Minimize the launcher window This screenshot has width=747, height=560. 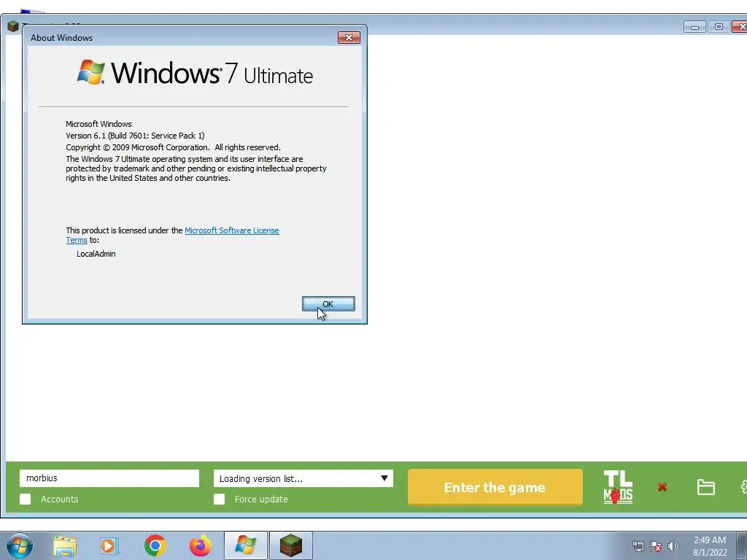pos(694,27)
